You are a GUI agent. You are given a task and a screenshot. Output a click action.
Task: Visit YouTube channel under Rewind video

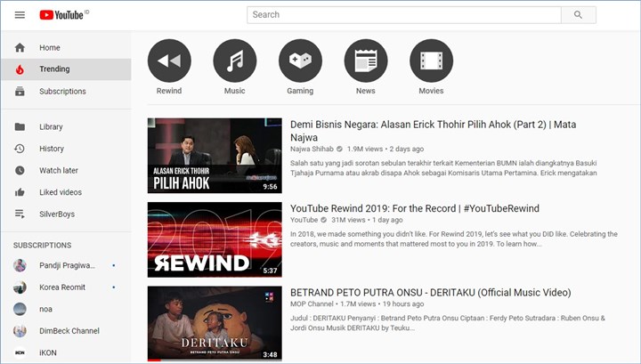304,220
